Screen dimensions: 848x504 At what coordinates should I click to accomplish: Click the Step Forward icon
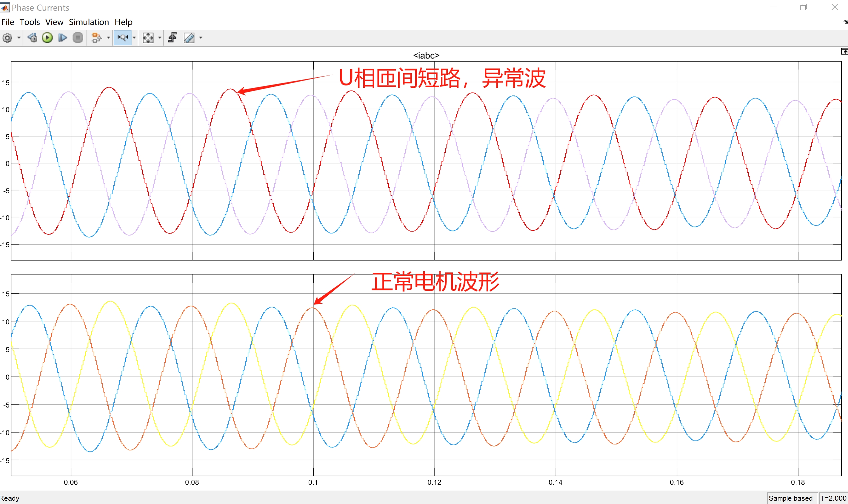coord(63,38)
